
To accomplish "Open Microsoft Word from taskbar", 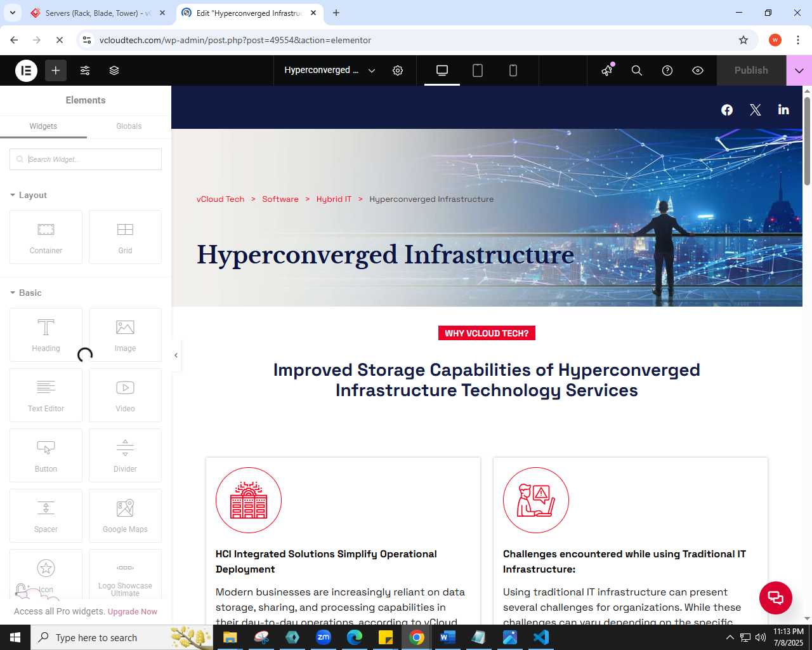I will point(448,637).
